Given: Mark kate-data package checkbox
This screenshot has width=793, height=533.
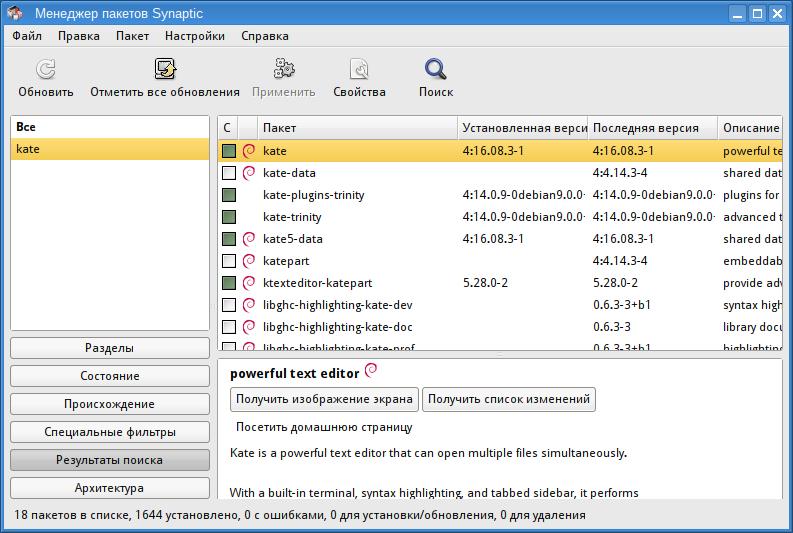Looking at the screenshot, I should pyautogui.click(x=229, y=173).
